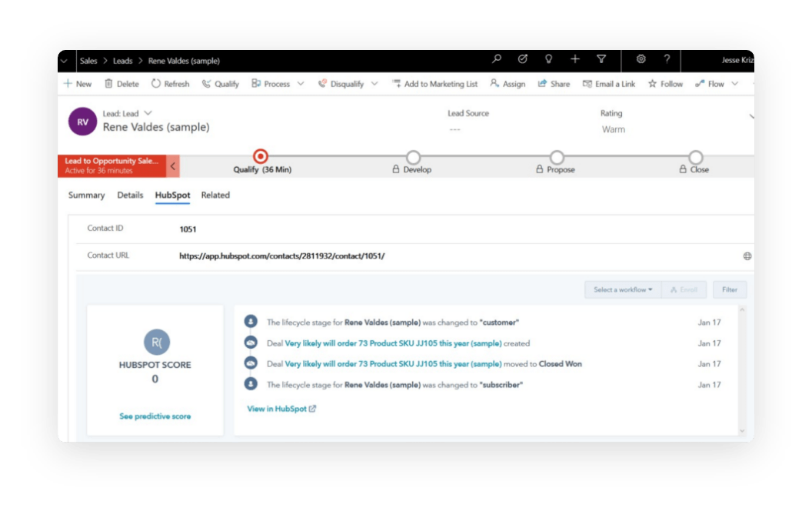Click the Flow command
The height and width of the screenshot is (508, 812).
coord(710,84)
